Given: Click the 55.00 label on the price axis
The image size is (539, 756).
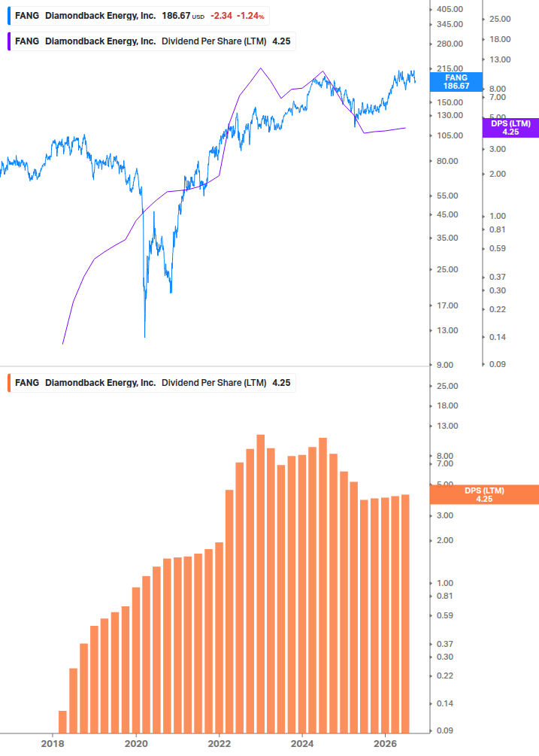Looking at the screenshot, I should point(447,196).
